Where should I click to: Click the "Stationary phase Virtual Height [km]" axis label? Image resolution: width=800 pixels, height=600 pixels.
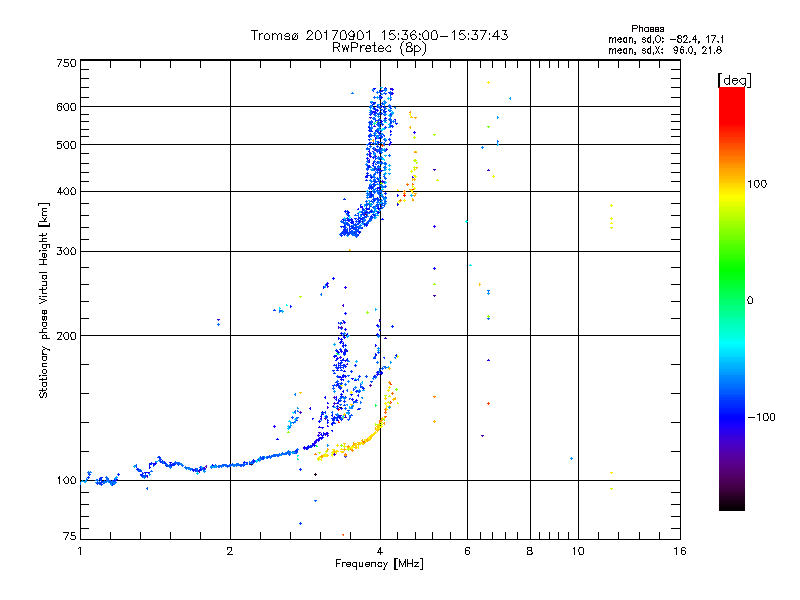point(44,300)
